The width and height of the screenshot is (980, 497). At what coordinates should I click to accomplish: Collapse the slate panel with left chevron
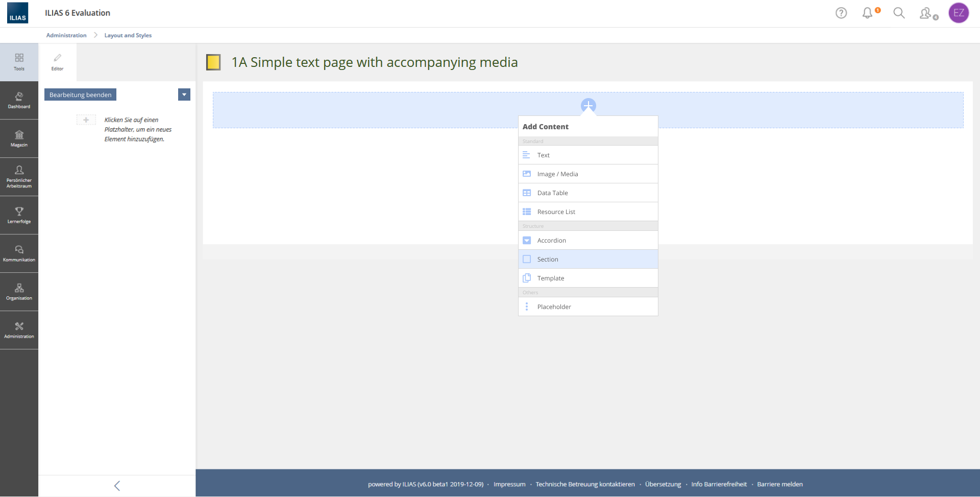coord(117,486)
